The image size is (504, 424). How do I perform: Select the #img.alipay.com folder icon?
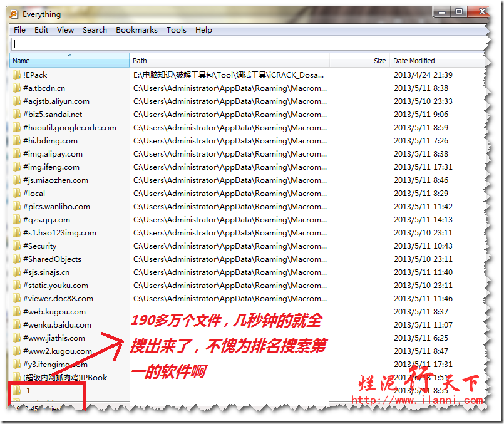16,154
